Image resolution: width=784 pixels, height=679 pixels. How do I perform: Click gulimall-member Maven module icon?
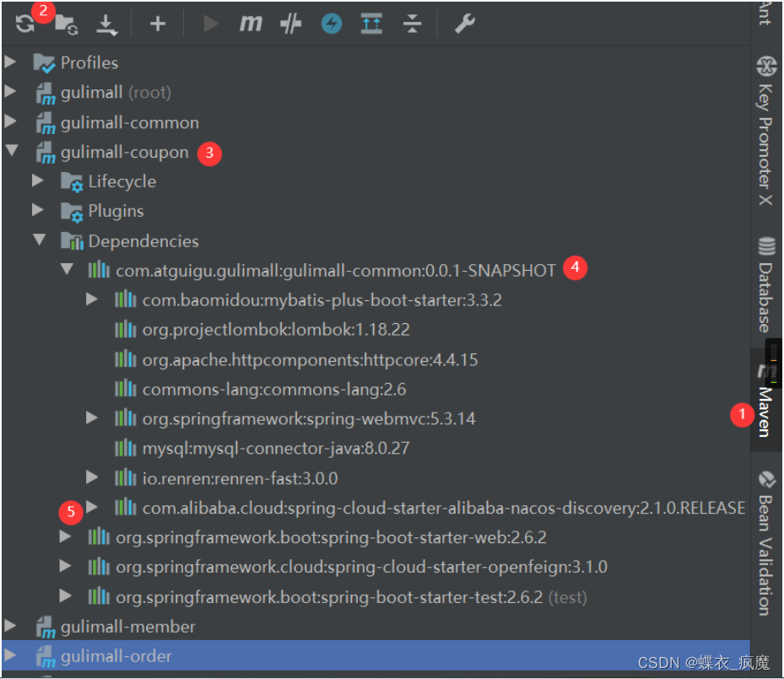(46, 627)
